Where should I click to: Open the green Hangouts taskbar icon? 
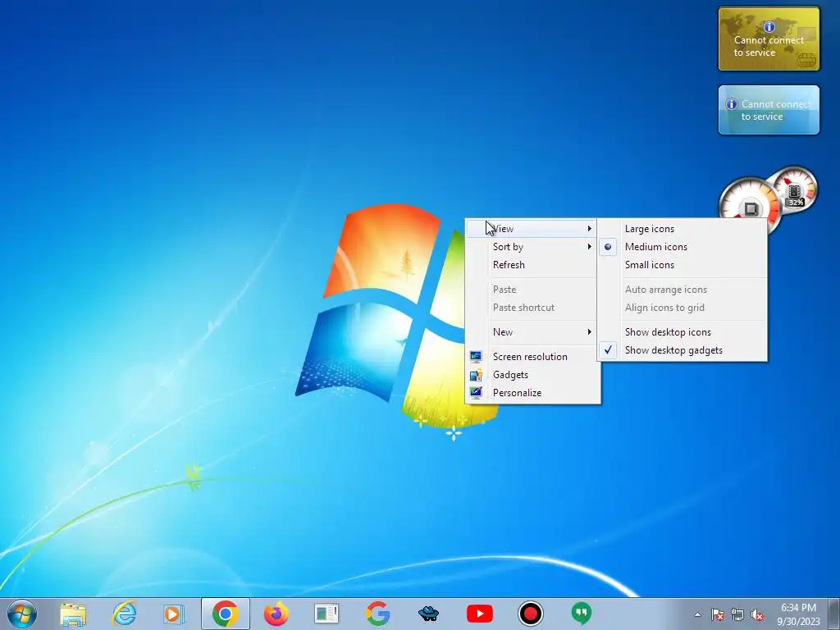pos(582,614)
